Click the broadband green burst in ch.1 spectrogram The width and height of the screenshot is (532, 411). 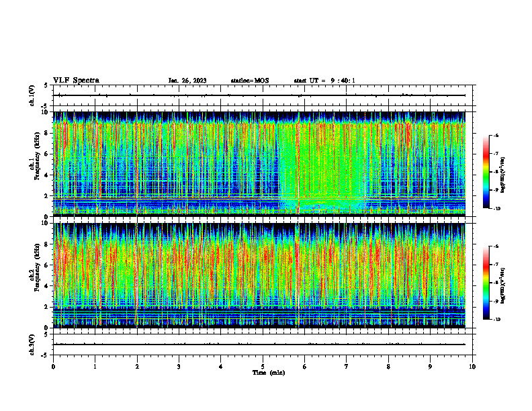pos(322,166)
